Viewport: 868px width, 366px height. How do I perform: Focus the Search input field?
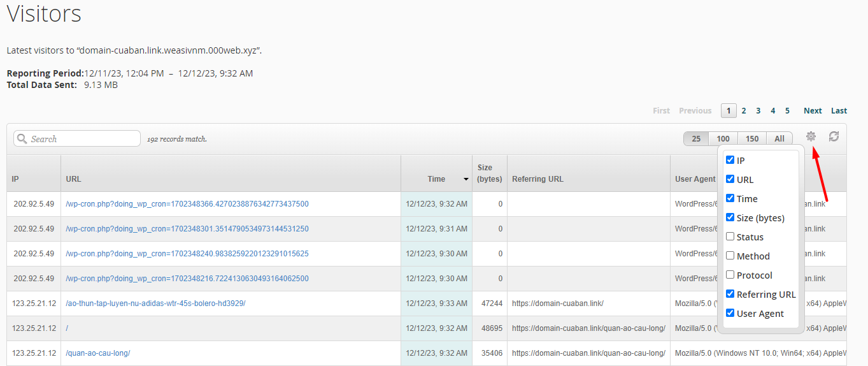[x=77, y=138]
